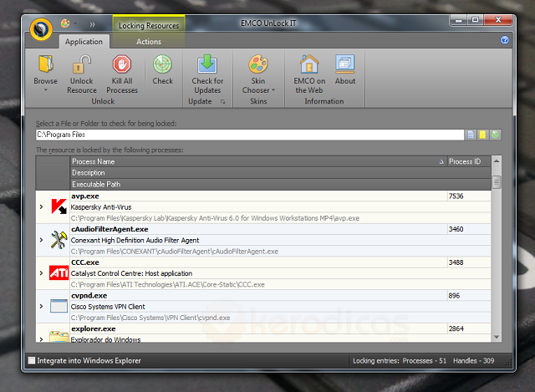Select the explorer.exe process name
This screenshot has height=392, width=535.
(94, 328)
